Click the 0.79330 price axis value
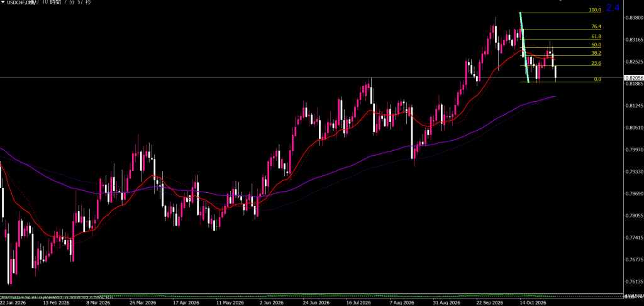Image resolution: width=644 pixels, height=306 pixels. [633, 172]
